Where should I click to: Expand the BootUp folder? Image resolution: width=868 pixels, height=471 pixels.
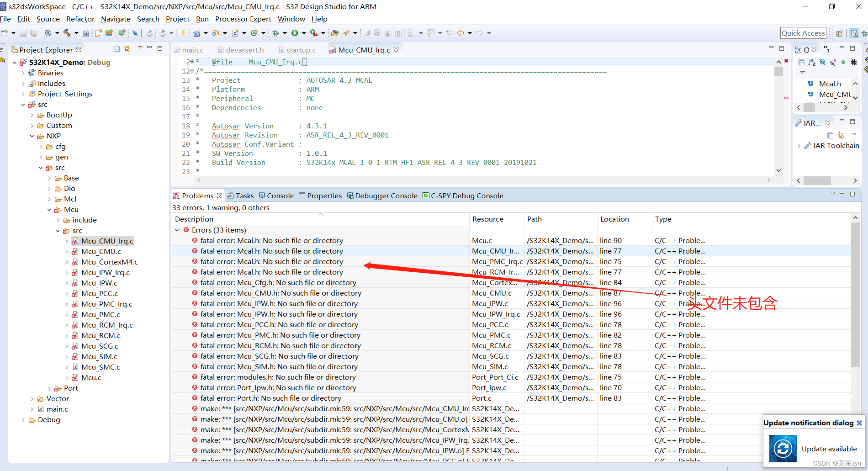32,115
